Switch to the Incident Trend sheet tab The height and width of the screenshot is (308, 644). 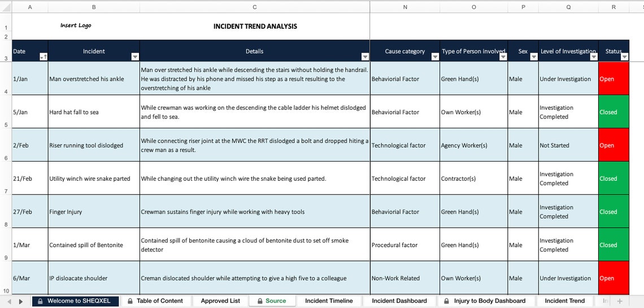pos(564,301)
